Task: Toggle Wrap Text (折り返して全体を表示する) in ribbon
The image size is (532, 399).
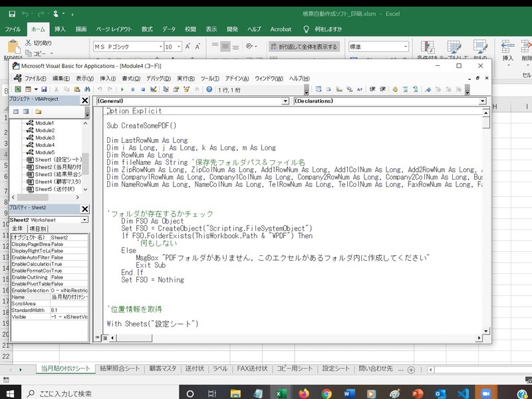Action: coord(303,47)
